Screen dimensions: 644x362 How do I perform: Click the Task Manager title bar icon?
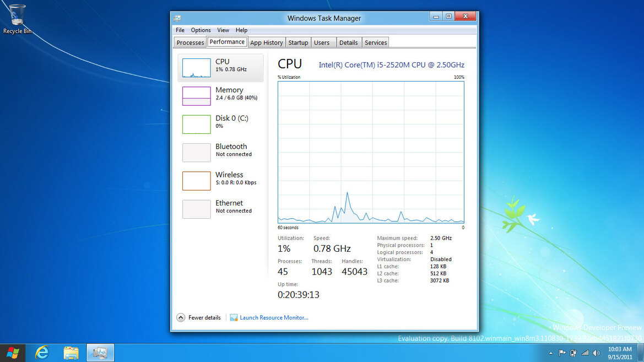click(177, 19)
